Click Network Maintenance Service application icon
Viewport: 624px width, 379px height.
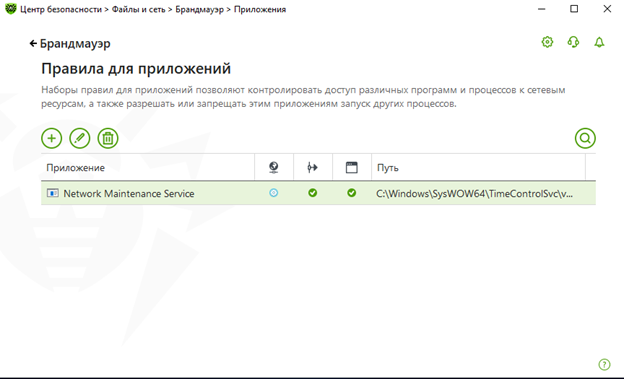pyautogui.click(x=53, y=193)
